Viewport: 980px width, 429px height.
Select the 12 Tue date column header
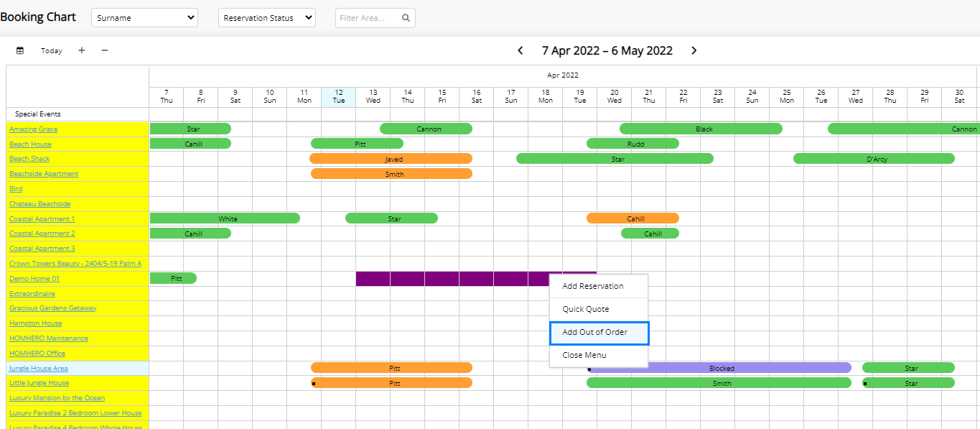[x=338, y=96]
